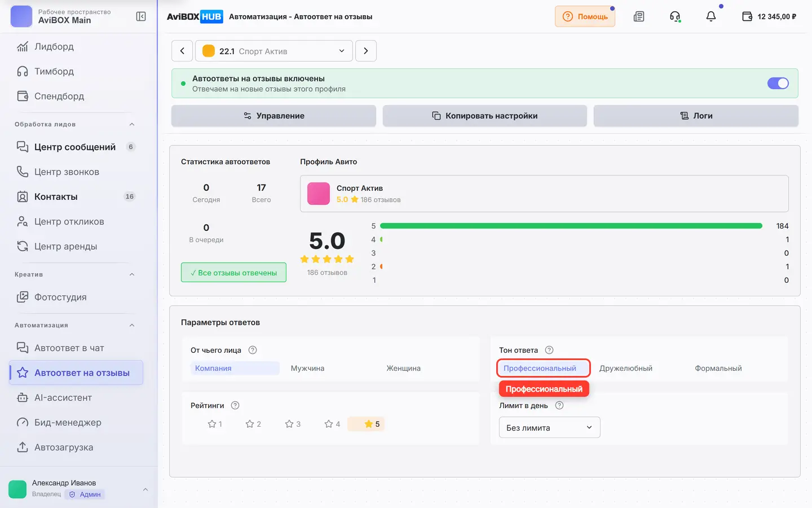Click help icon next to Лимит в день
This screenshot has width=812, height=508.
pyautogui.click(x=559, y=405)
